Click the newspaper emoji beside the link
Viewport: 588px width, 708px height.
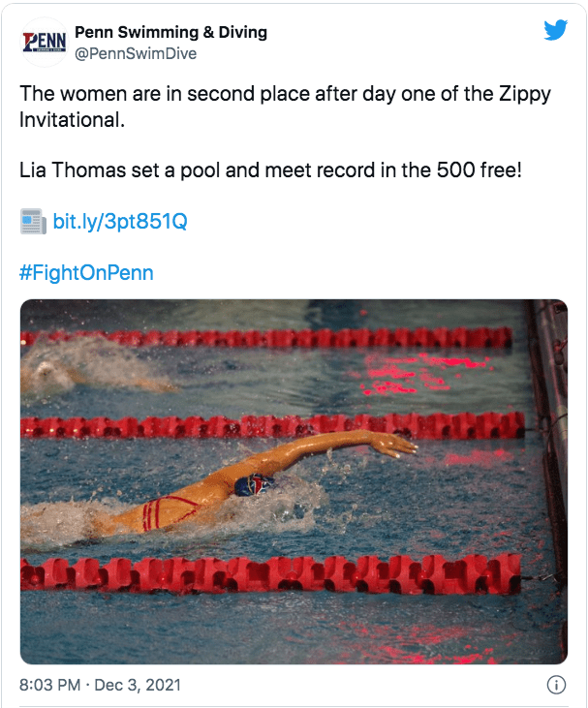point(33,222)
